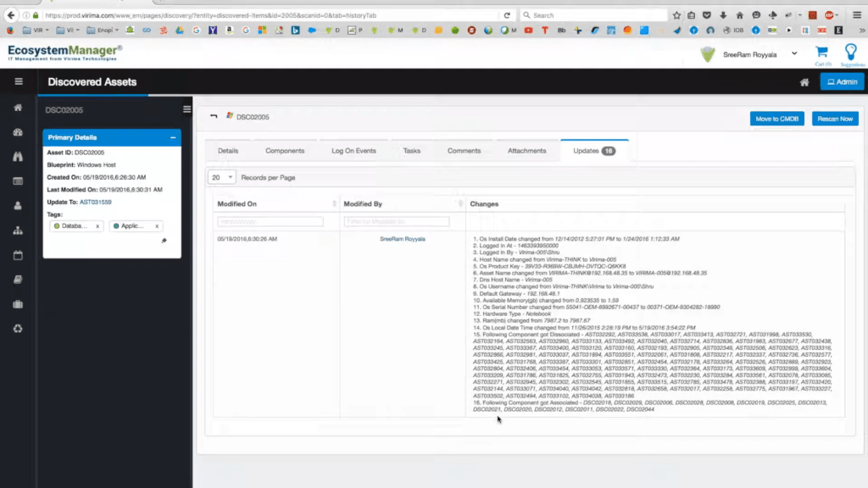Click the binoculars discovery icon in sidebar
Screen dimensions: 868x488
pos(18,157)
